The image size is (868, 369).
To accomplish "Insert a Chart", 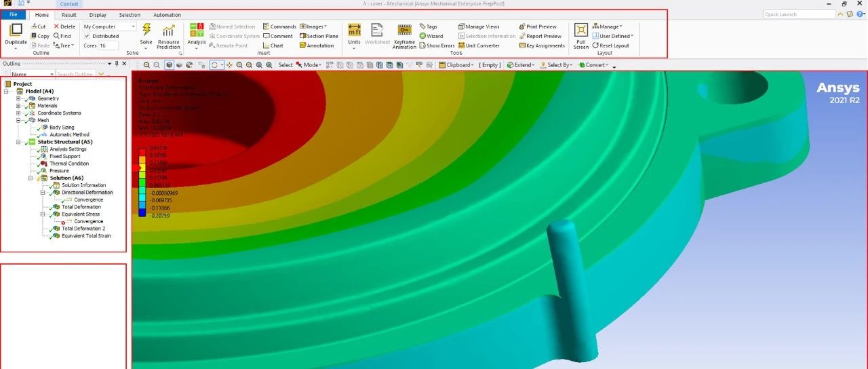I will point(273,45).
